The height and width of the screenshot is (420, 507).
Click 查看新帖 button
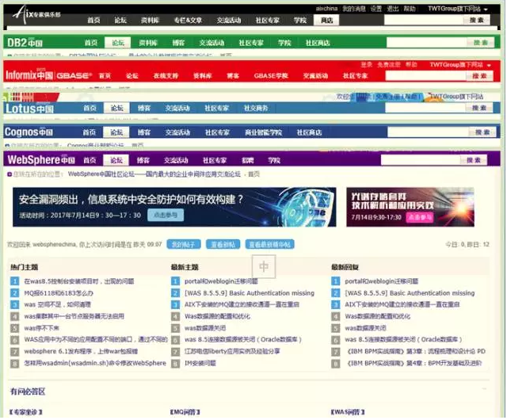223,244
